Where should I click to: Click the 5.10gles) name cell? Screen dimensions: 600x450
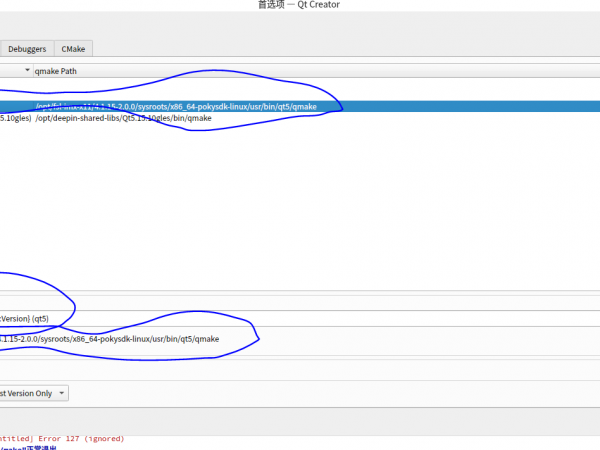pos(15,118)
